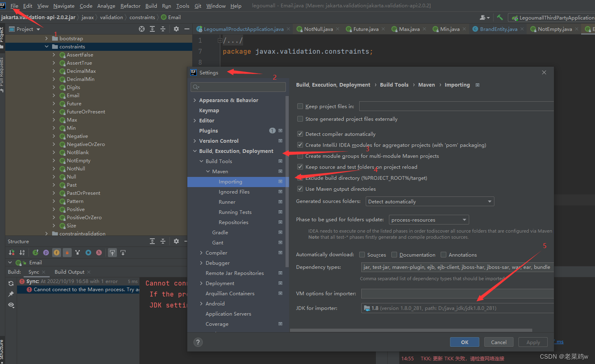Toggle show properties icon in Structure toolbar
The height and width of the screenshot is (364, 595).
tap(46, 253)
